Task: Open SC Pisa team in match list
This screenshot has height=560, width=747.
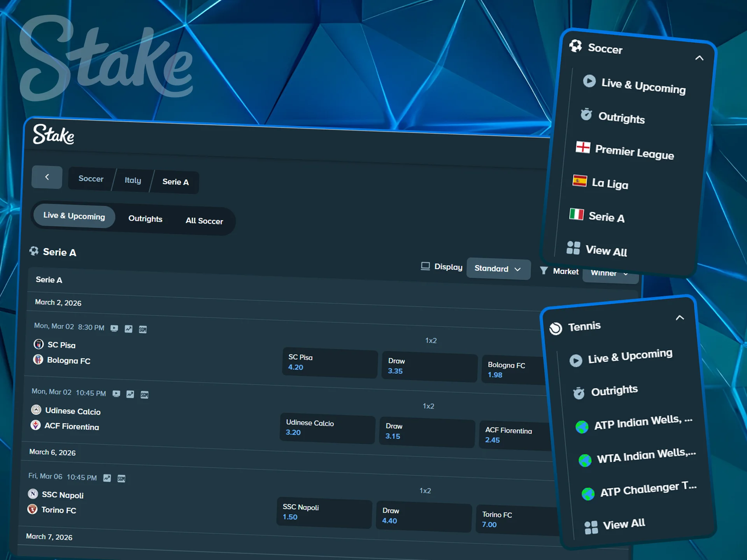Action: coord(61,345)
